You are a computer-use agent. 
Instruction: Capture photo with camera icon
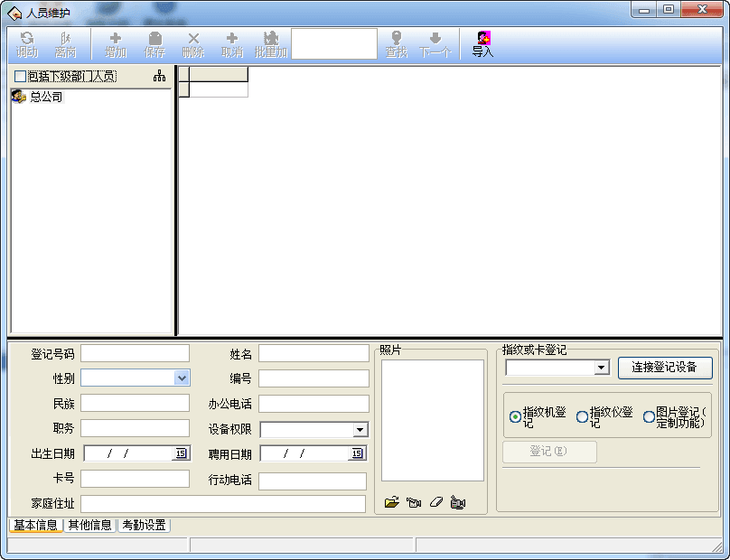pos(414,502)
